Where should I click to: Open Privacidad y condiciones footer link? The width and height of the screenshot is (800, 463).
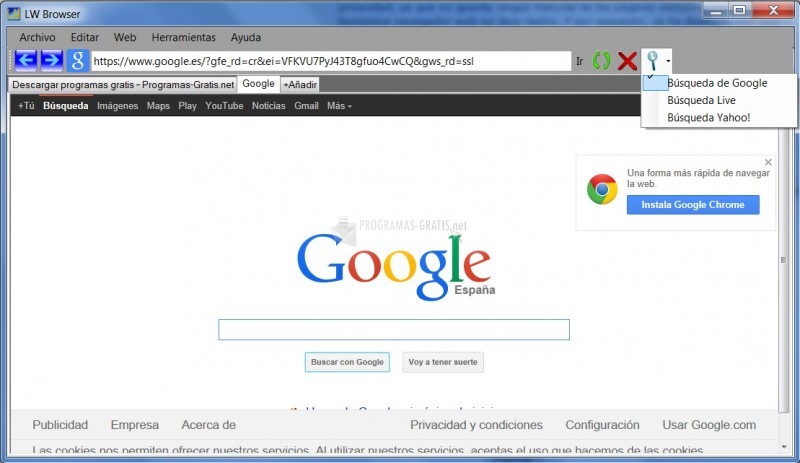(x=477, y=425)
